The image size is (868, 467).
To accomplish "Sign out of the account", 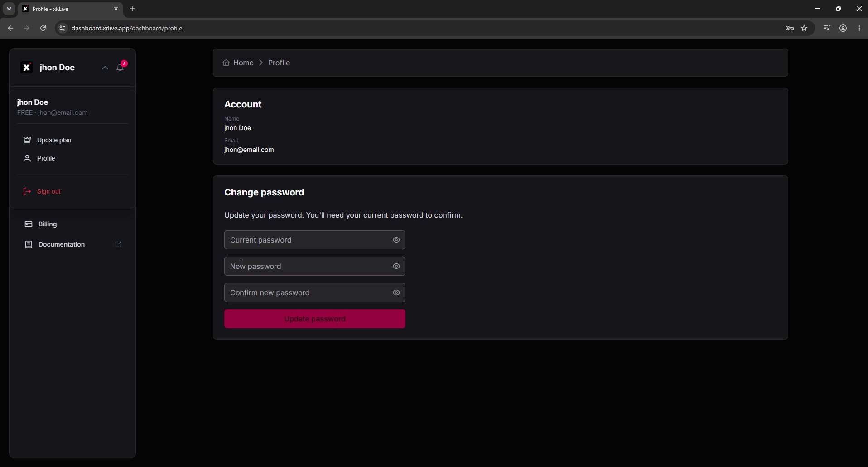I will pyautogui.click(x=72, y=191).
